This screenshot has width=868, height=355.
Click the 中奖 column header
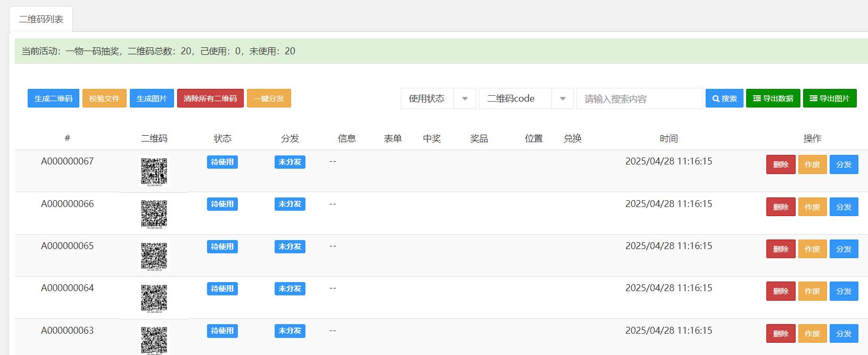432,138
